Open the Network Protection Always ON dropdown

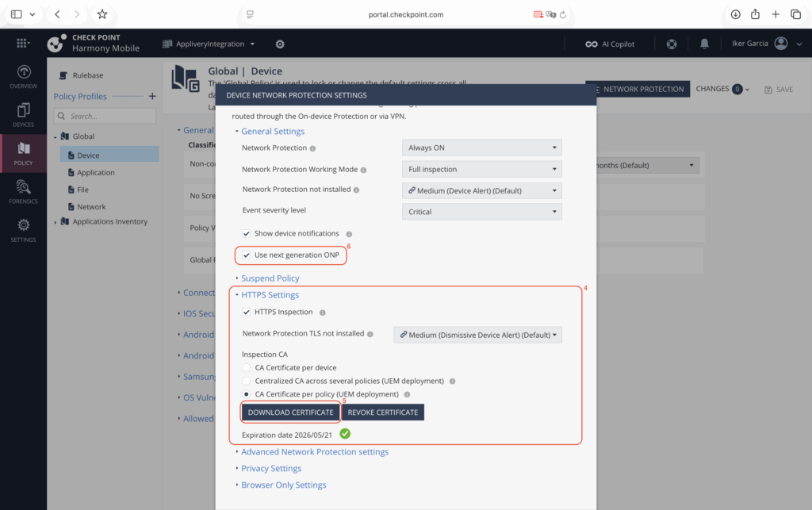[481, 147]
